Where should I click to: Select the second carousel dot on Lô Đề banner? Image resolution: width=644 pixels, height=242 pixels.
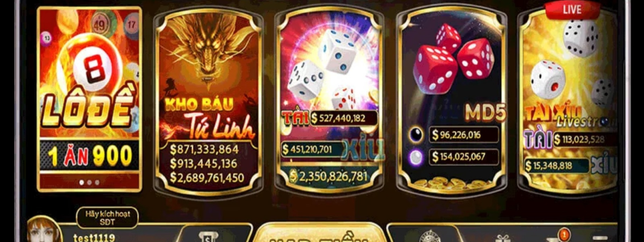pyautogui.click(x=89, y=183)
